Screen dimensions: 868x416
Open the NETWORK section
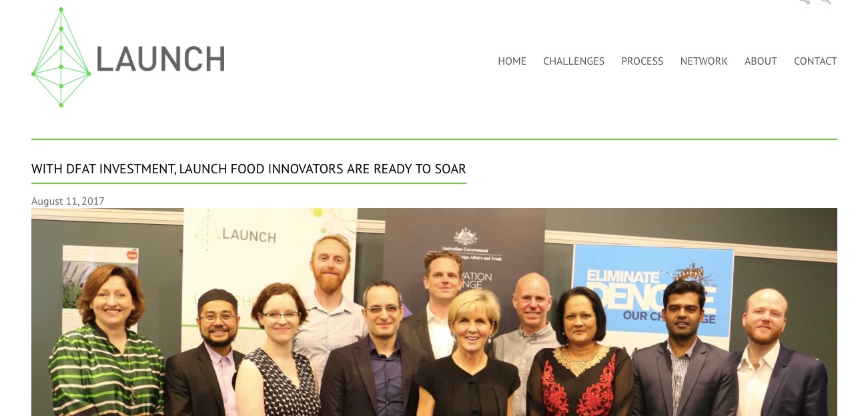tap(704, 61)
